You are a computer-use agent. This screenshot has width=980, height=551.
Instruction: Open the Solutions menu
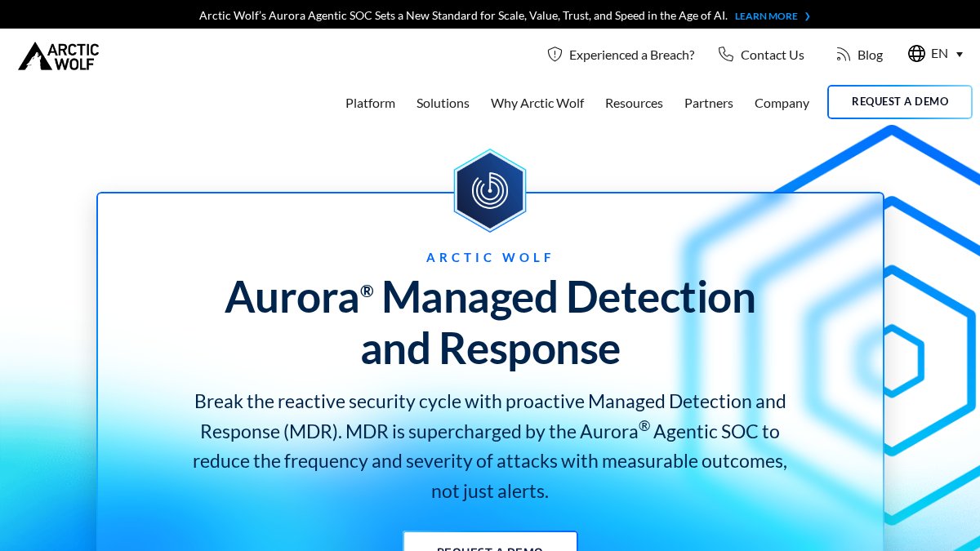[x=443, y=103]
